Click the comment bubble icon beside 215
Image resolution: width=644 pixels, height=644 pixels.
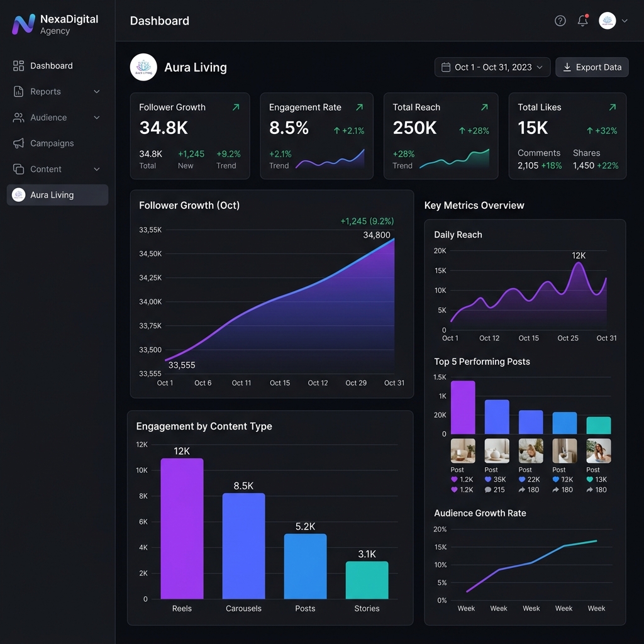(x=488, y=489)
